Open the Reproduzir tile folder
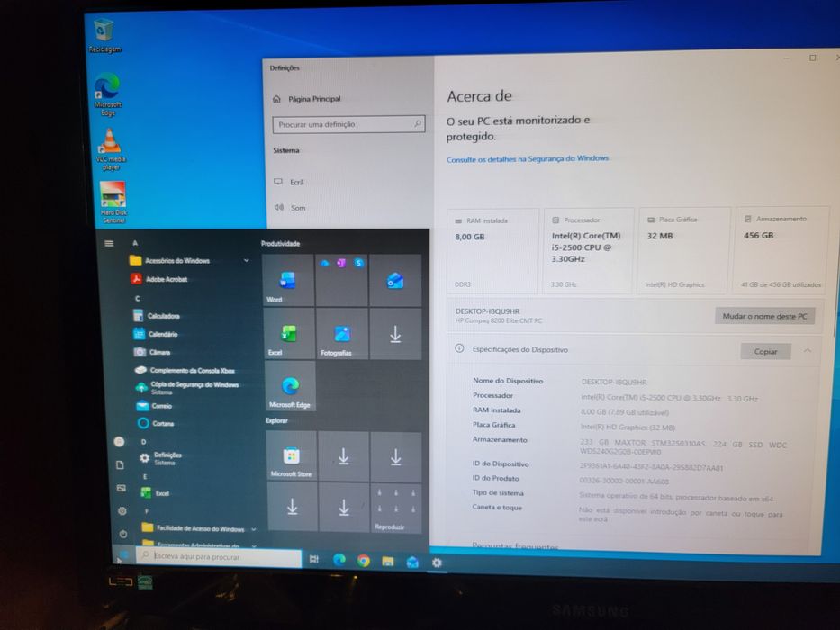 tap(396, 508)
